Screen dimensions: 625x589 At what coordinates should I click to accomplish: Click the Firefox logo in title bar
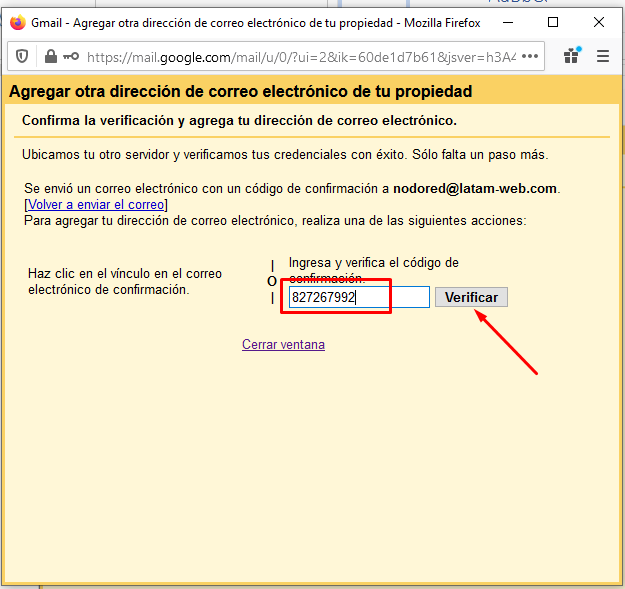(x=18, y=22)
